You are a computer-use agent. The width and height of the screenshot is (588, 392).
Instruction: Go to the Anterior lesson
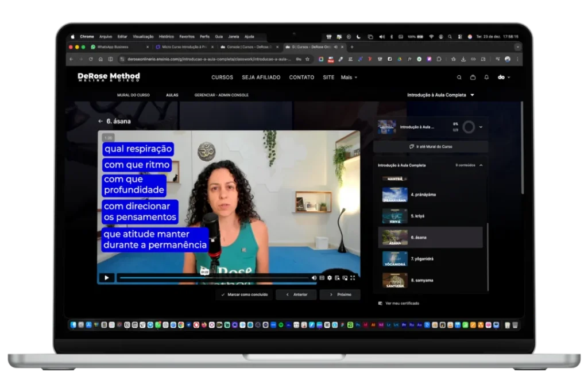296,294
